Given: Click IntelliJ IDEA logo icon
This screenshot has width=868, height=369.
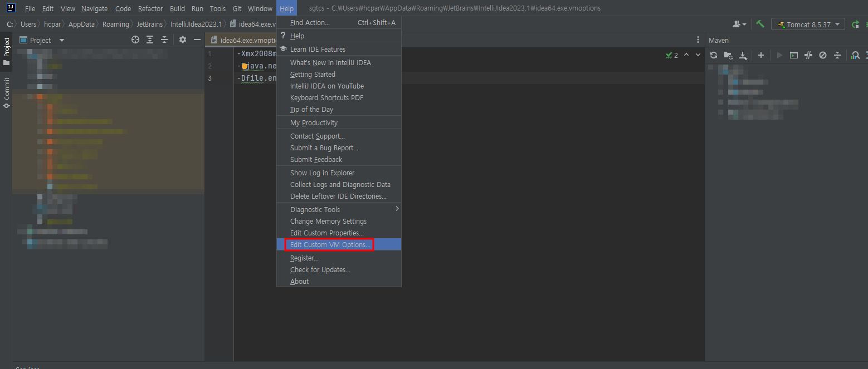Looking at the screenshot, I should tap(11, 8).
